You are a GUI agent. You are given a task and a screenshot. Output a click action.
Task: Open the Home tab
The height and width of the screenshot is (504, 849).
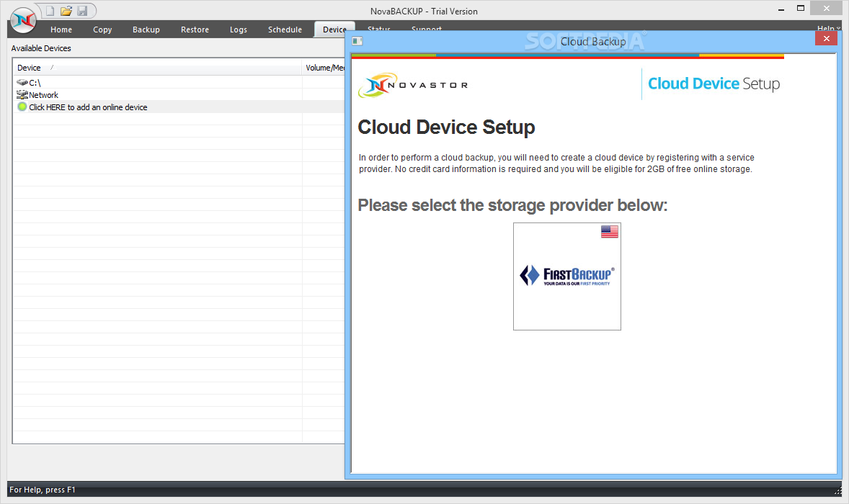pyautogui.click(x=61, y=30)
